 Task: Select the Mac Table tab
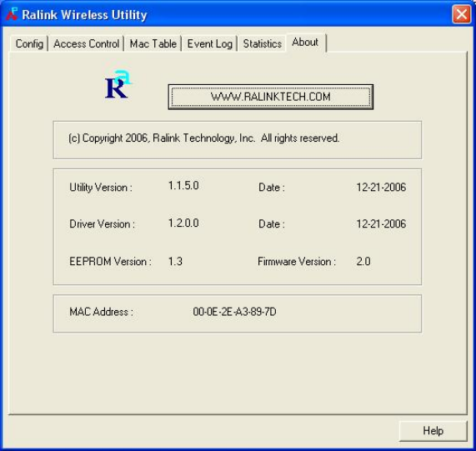point(153,43)
